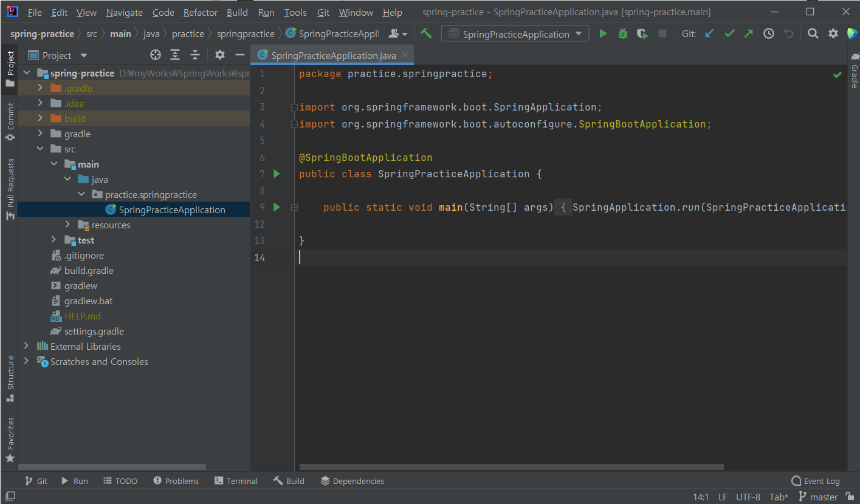
Task: Click the LF line separator indicator
Action: 723,497
